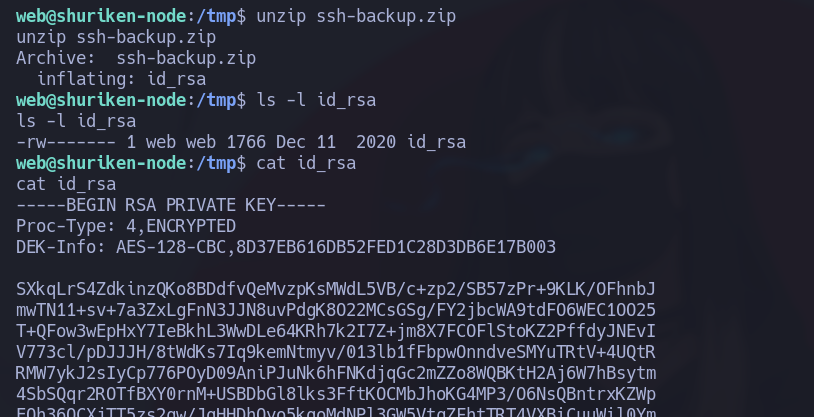
Task: Click the key line starting with V773cl
Action: 335,352
